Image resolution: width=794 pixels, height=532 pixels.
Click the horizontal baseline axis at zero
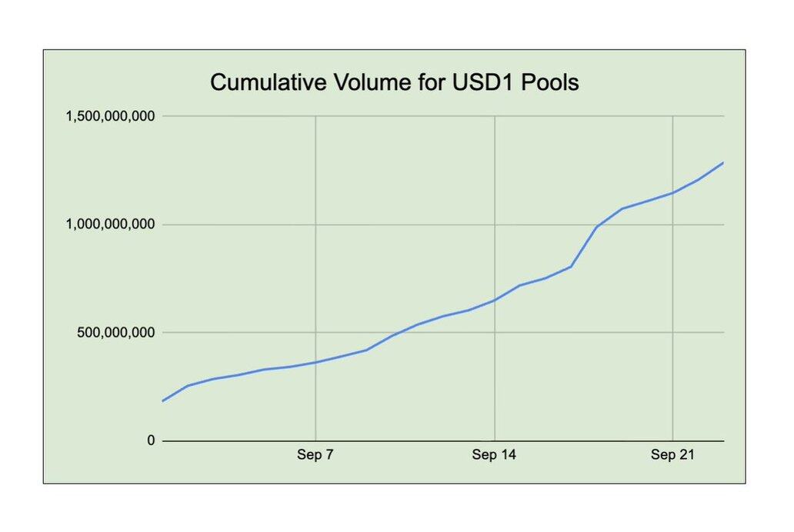(443, 441)
